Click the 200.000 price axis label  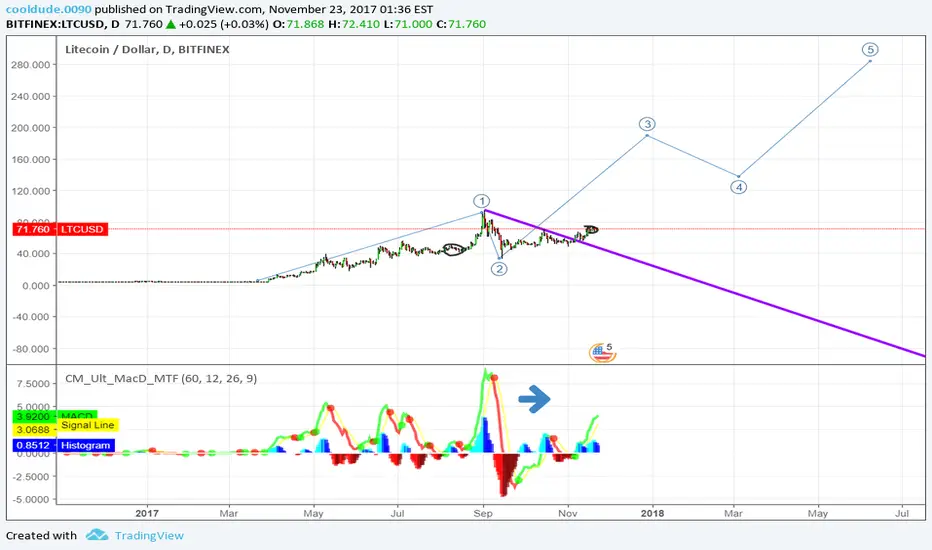[x=30, y=128]
